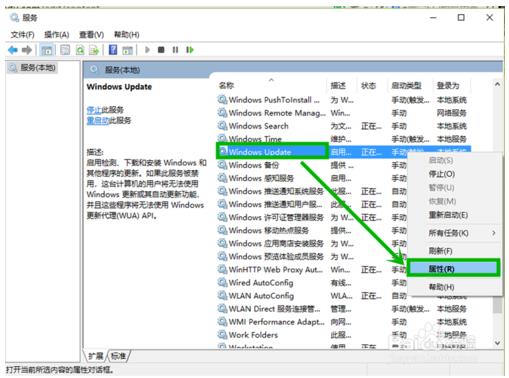Click the Export List toolbar icon
509x378 pixels.
(x=94, y=50)
